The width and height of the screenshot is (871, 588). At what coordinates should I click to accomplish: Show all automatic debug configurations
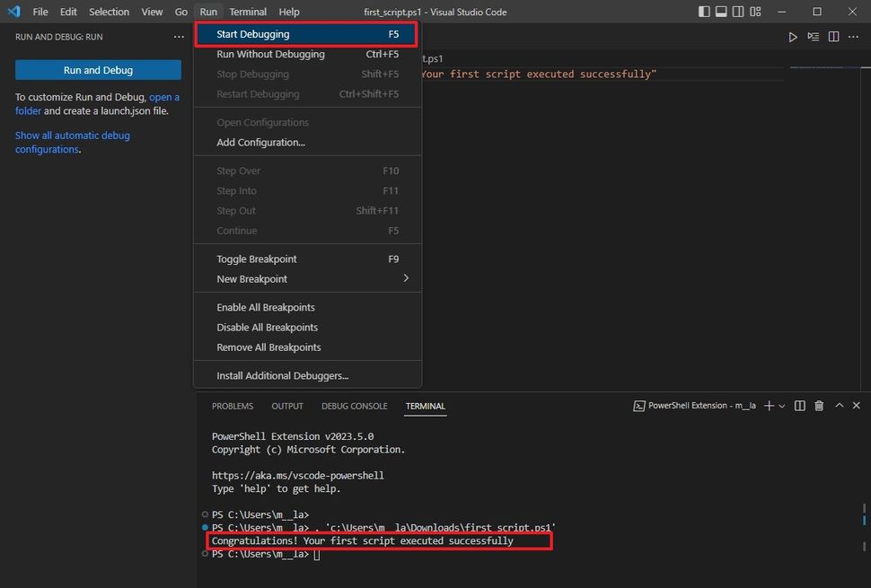click(x=72, y=135)
